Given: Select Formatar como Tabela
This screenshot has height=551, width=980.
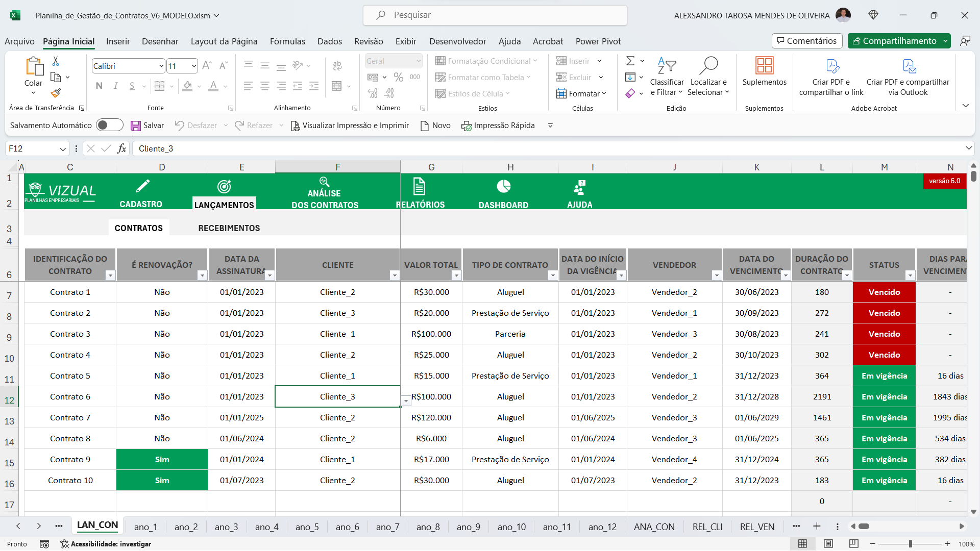Looking at the screenshot, I should point(483,77).
